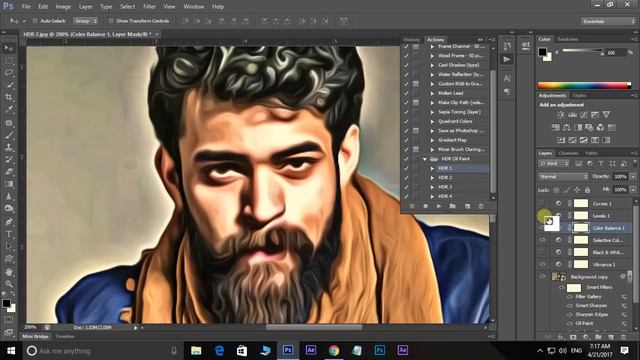Open the Essentials workspace dropdown
The height and width of the screenshot is (360, 640).
coord(608,21)
